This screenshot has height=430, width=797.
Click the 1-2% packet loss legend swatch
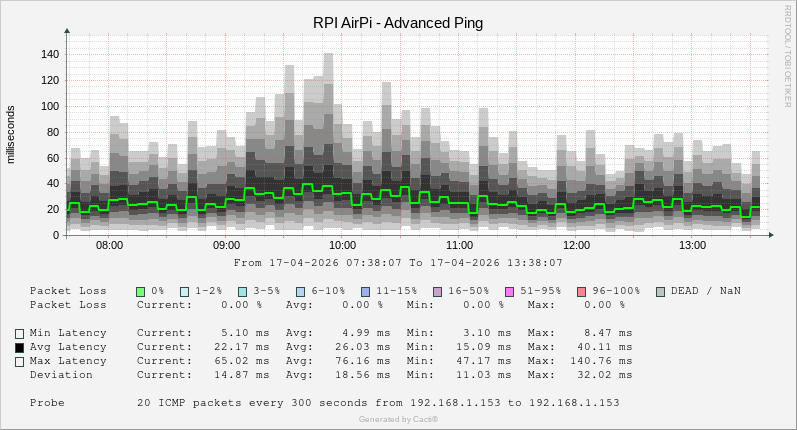(185, 291)
